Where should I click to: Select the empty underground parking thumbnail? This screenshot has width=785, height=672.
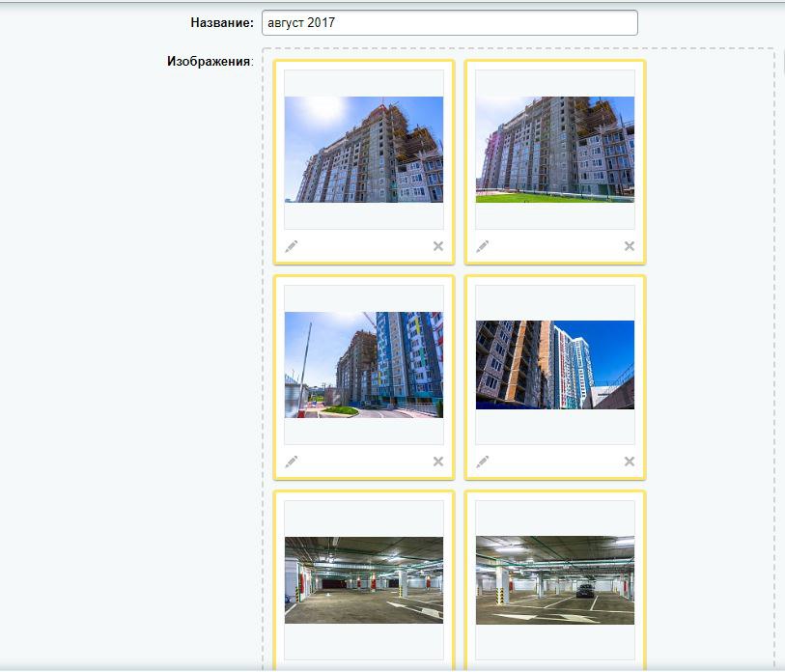(364, 579)
